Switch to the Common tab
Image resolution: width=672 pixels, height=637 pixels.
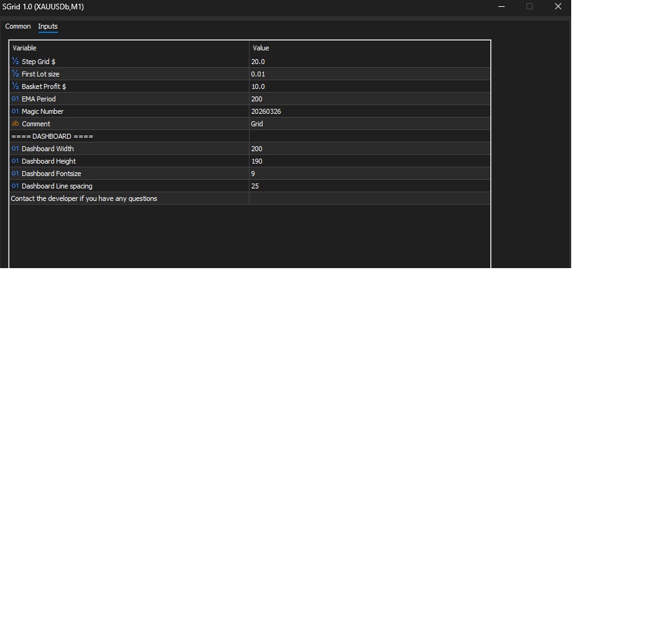point(18,27)
